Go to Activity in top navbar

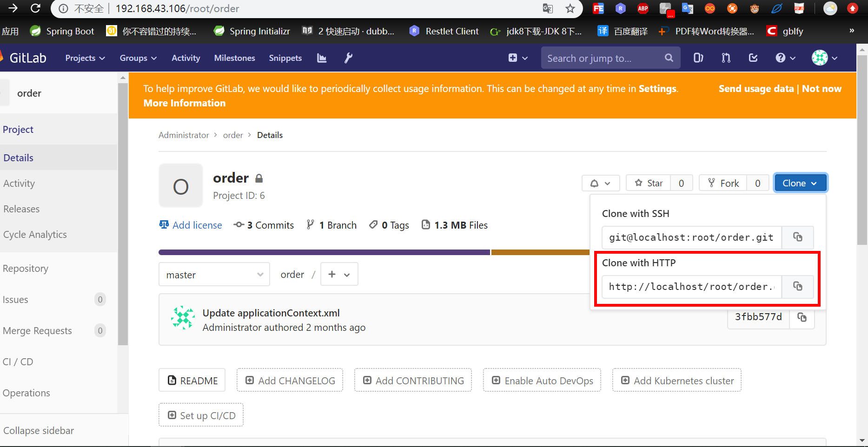tap(186, 58)
